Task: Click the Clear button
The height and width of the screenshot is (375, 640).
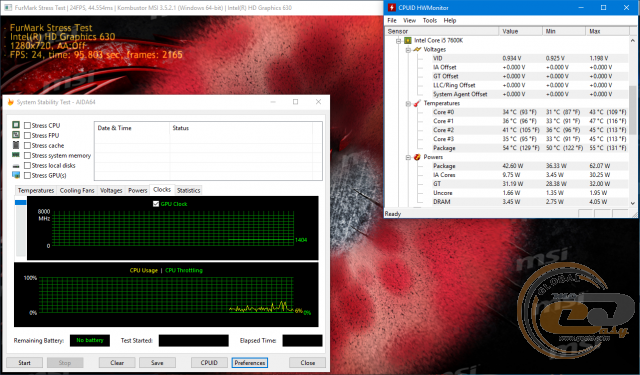Action: pos(117,363)
